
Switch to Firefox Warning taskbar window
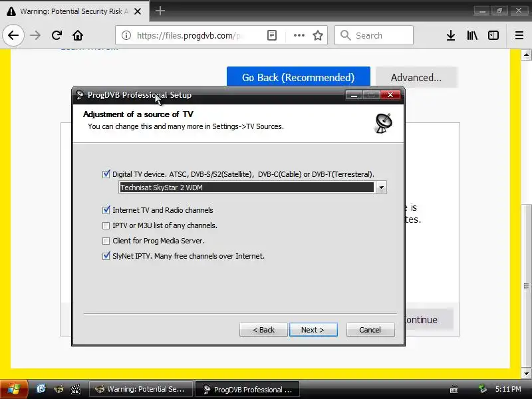coord(141,389)
